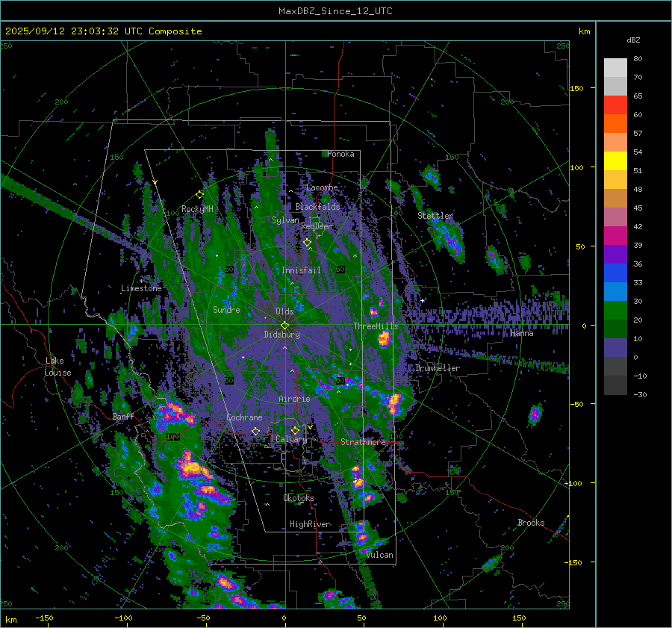
Task: Click the Didsbury town label
Action: 282,335
